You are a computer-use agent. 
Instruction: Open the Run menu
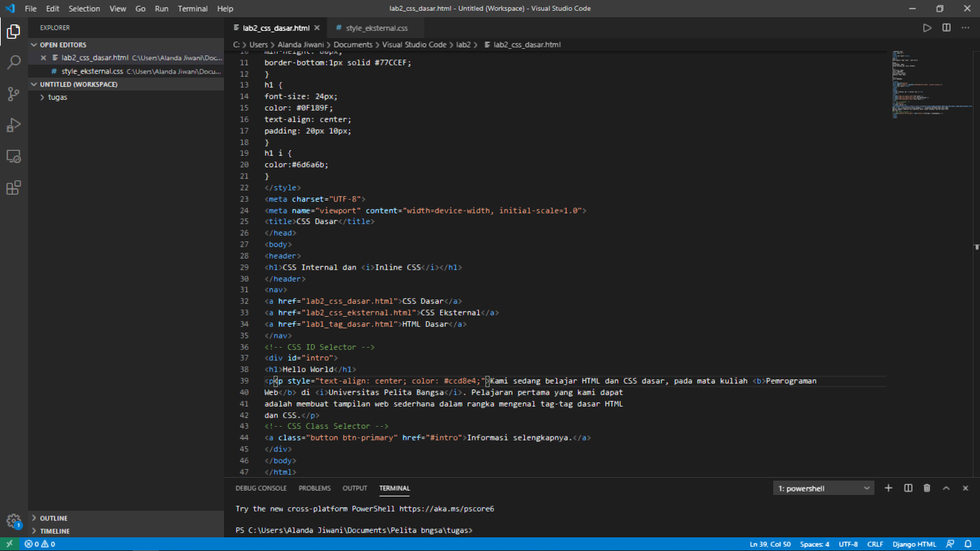click(x=162, y=9)
